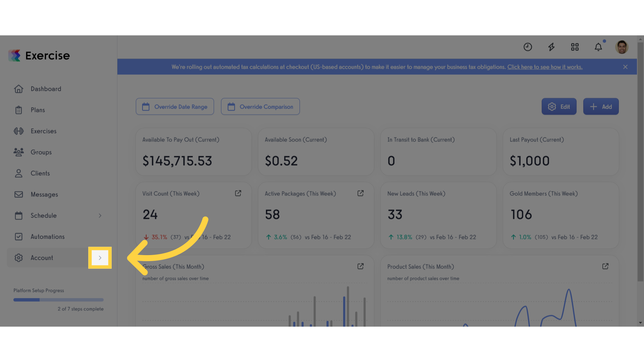Open Override Date Range picker

tap(175, 107)
